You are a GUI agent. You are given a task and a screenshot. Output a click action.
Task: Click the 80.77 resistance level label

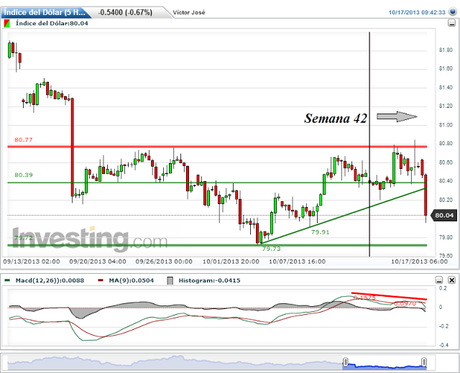pyautogui.click(x=24, y=140)
